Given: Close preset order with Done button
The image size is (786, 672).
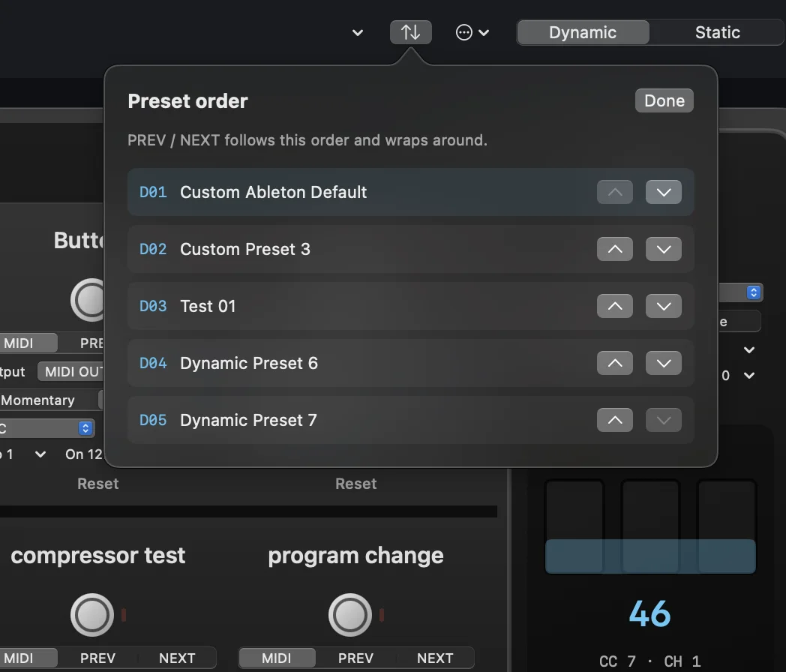Looking at the screenshot, I should coord(664,100).
